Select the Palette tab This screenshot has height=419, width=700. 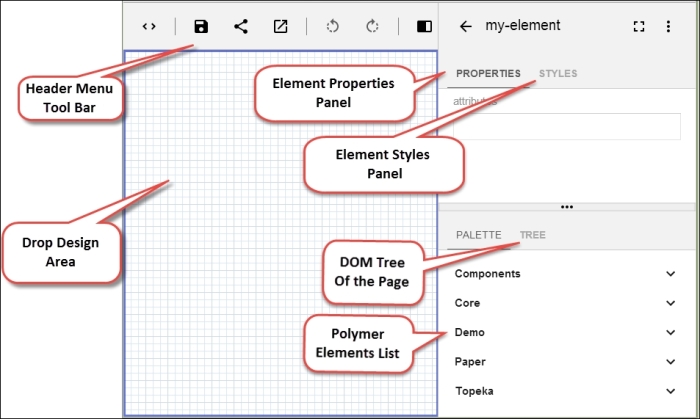[x=479, y=235]
